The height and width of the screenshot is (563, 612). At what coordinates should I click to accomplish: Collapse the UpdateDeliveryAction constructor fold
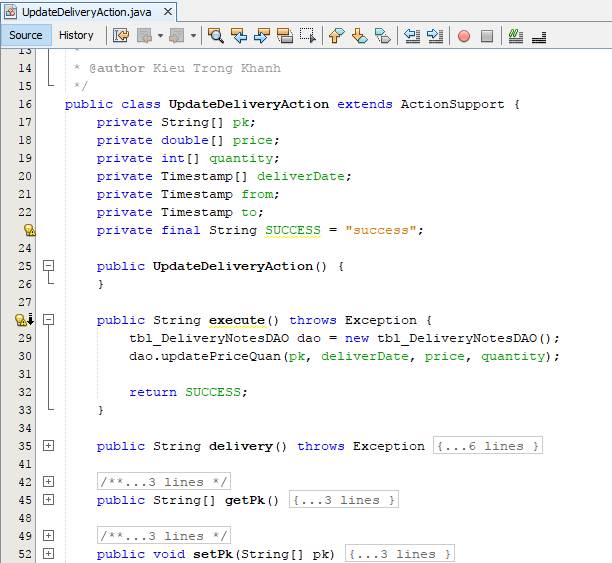(48, 266)
